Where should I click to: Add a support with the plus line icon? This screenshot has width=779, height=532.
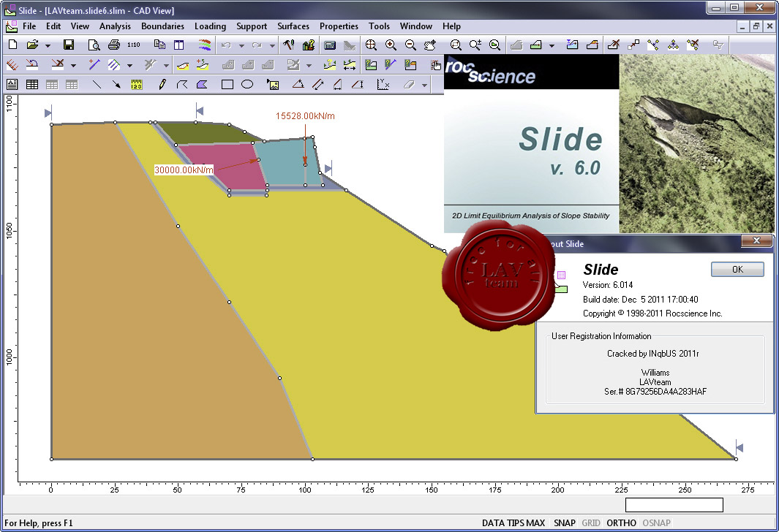[94, 64]
